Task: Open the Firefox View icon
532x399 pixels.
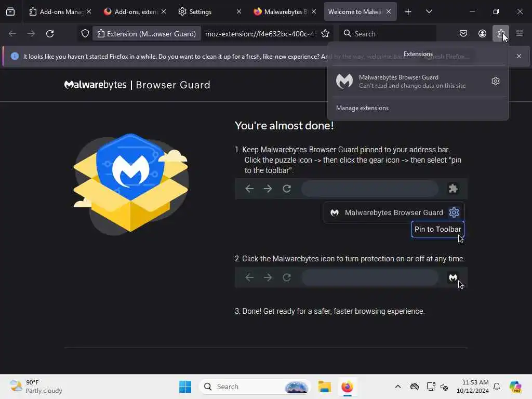Action: 10,11
